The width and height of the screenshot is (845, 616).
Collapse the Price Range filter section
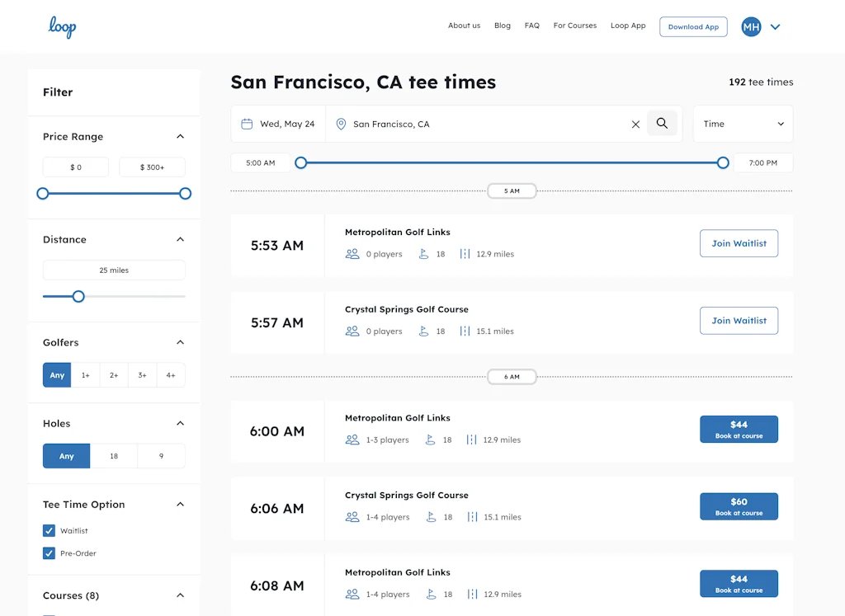[x=180, y=137]
